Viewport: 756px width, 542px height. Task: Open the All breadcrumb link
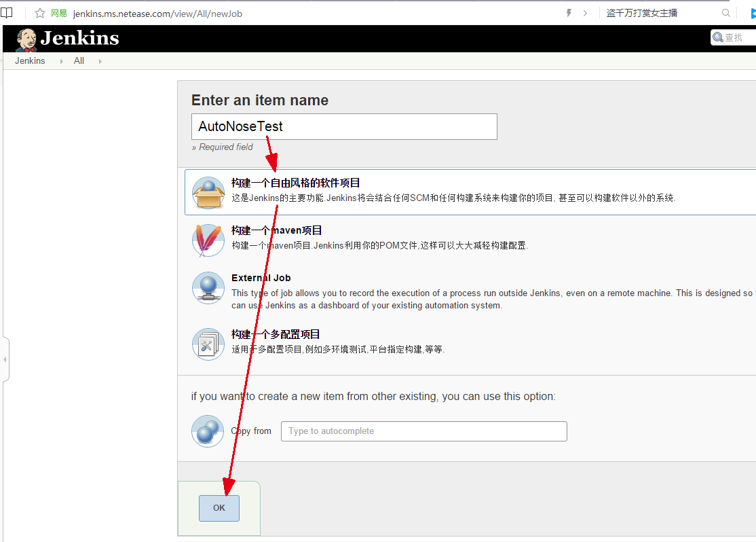[79, 61]
